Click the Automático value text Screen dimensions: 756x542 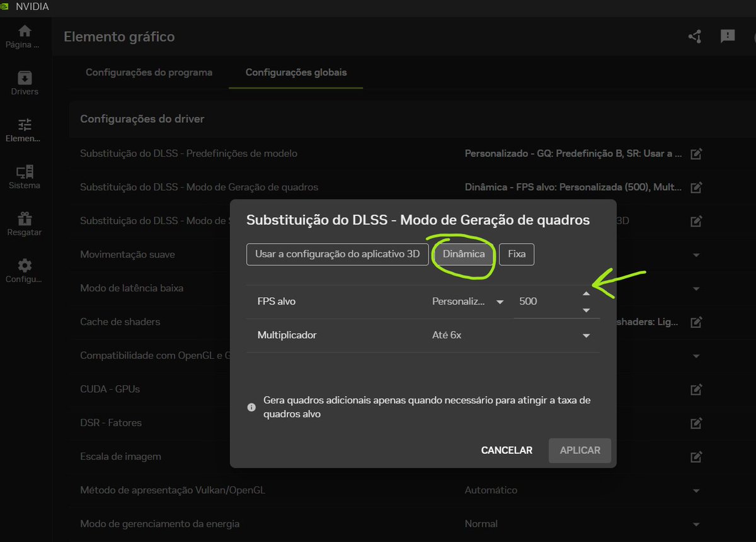point(491,490)
